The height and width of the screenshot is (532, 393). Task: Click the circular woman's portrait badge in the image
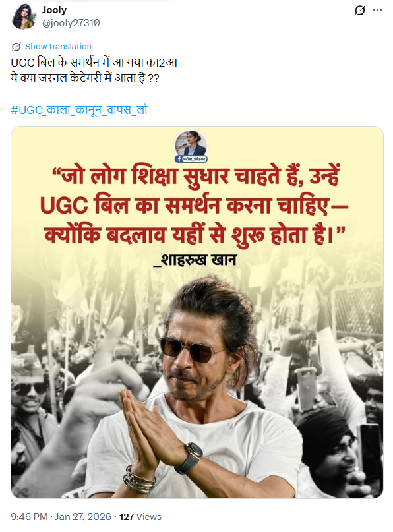pos(191,144)
